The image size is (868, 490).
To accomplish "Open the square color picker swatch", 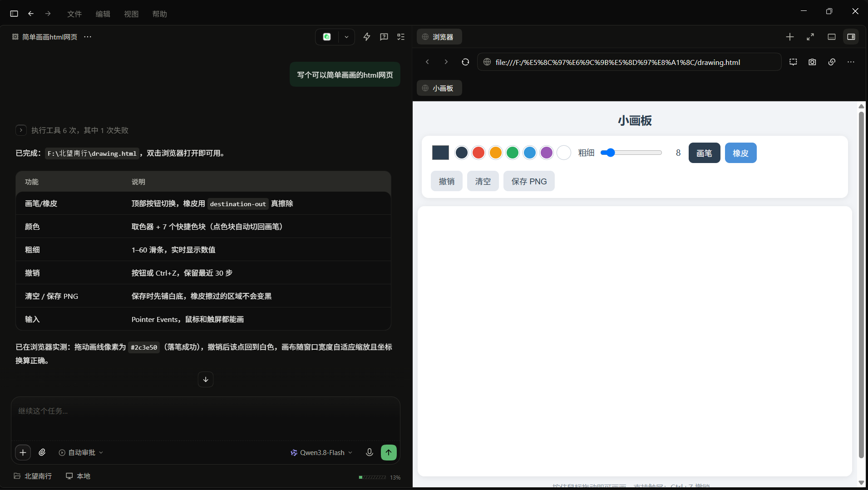I will 440,153.
